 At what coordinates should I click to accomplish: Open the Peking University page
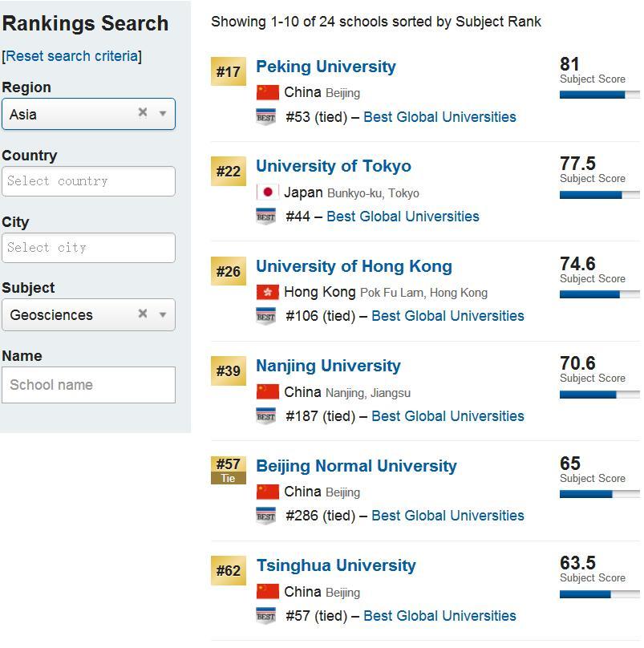(x=326, y=67)
